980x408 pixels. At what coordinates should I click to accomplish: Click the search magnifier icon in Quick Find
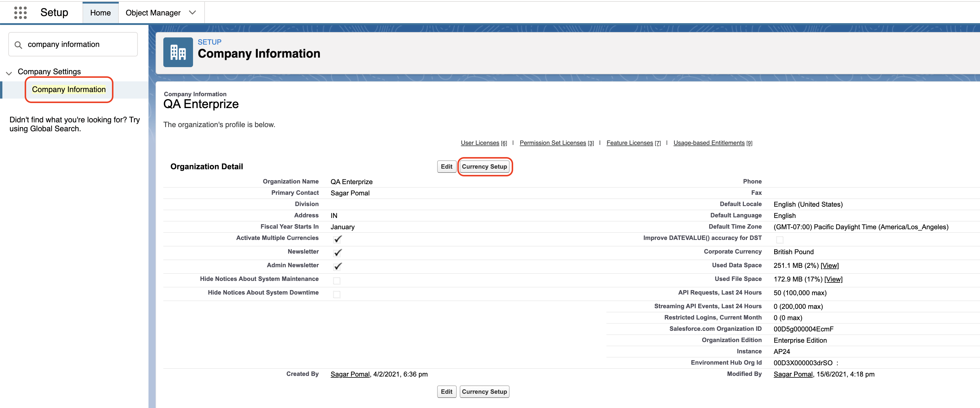click(x=18, y=45)
